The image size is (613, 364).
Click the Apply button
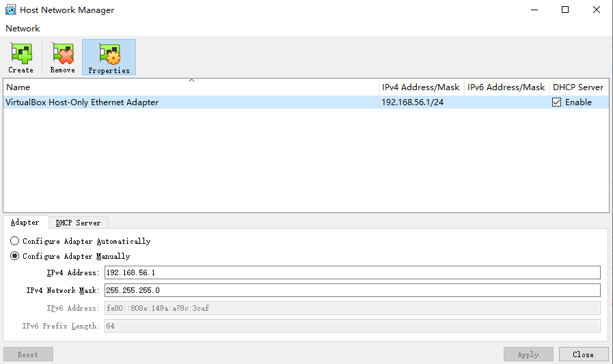pyautogui.click(x=528, y=354)
